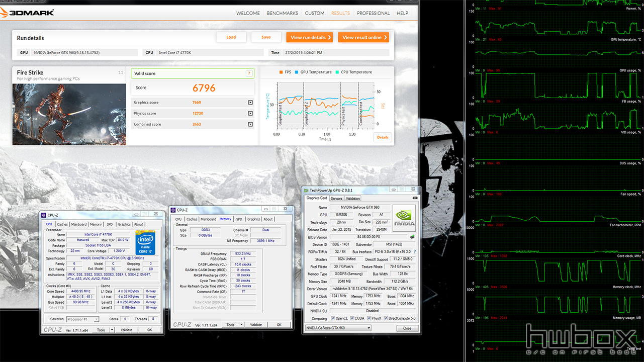Click the TechPowerUp GPU-Z title bar icon
This screenshot has height=362, width=644.
click(x=306, y=190)
